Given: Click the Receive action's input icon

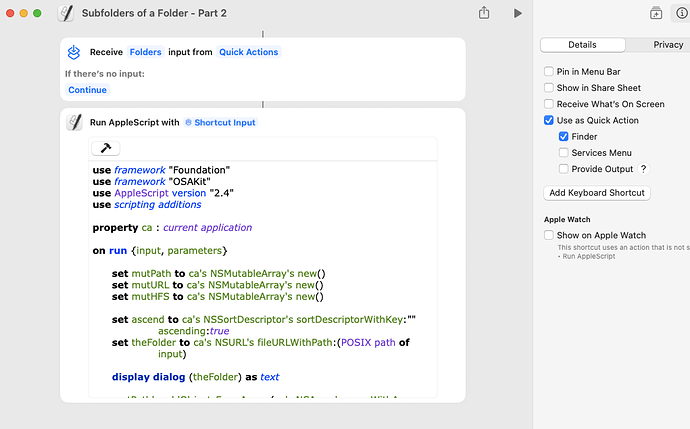Looking at the screenshot, I should point(74,52).
